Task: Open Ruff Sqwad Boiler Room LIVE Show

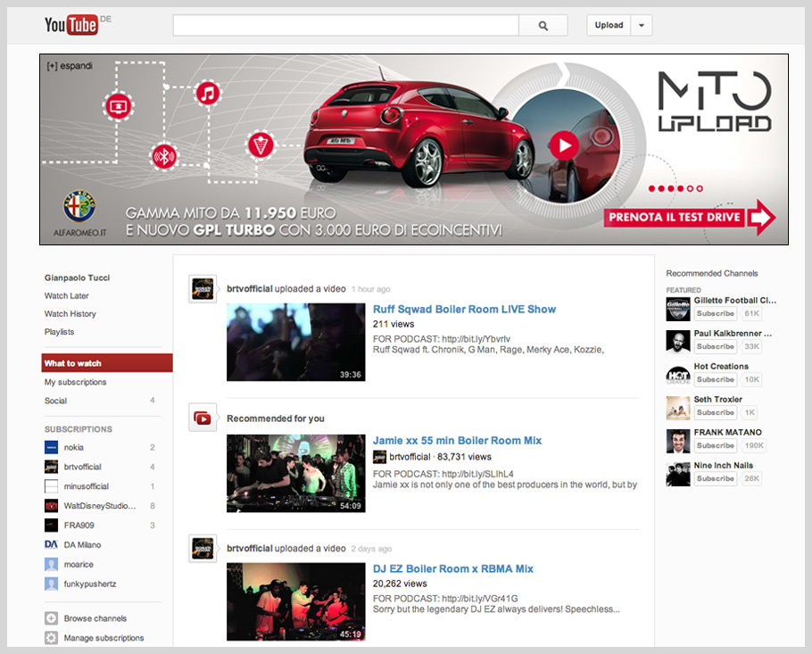Action: point(464,309)
